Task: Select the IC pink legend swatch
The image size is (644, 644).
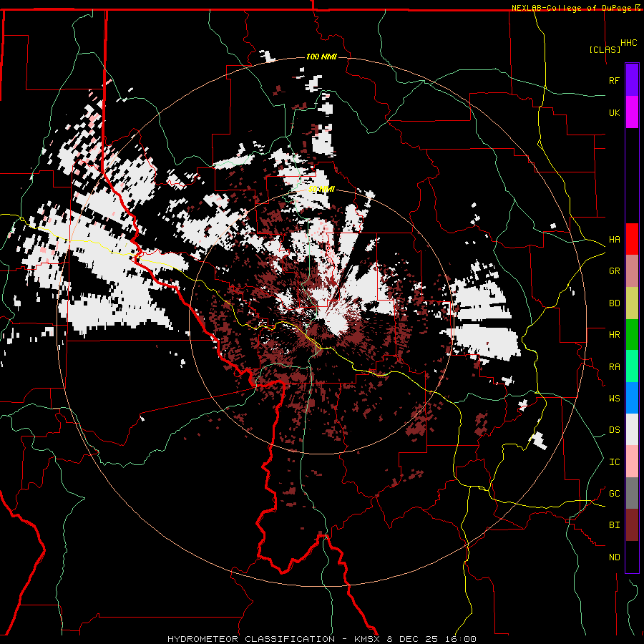Action: click(632, 462)
